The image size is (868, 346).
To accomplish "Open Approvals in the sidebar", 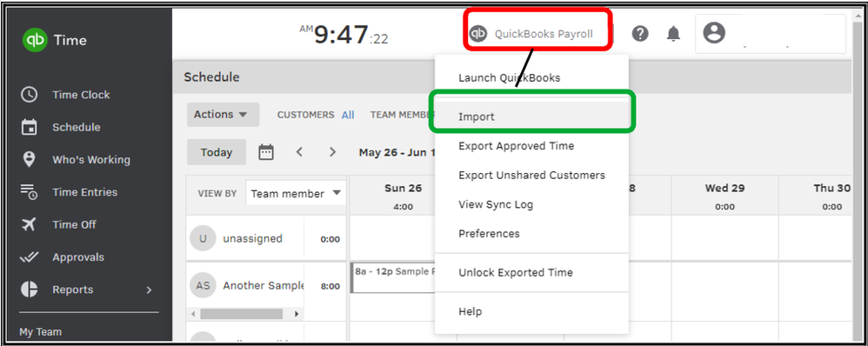I will (78, 256).
